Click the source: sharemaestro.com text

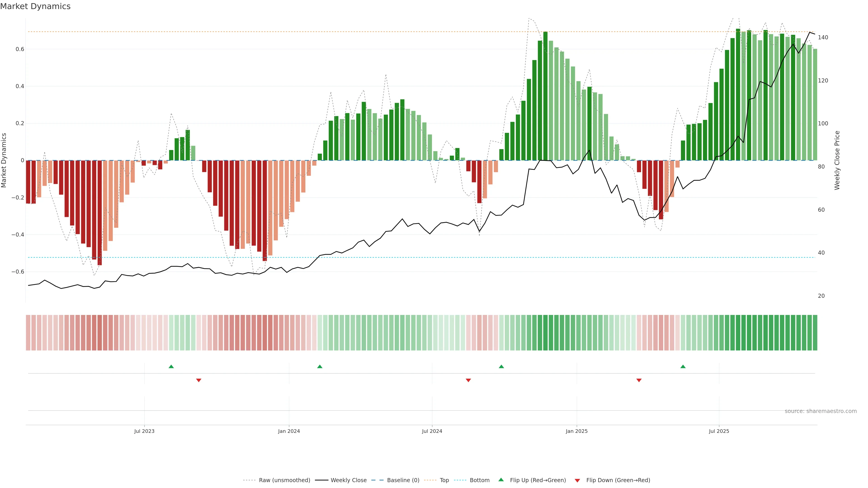(821, 411)
